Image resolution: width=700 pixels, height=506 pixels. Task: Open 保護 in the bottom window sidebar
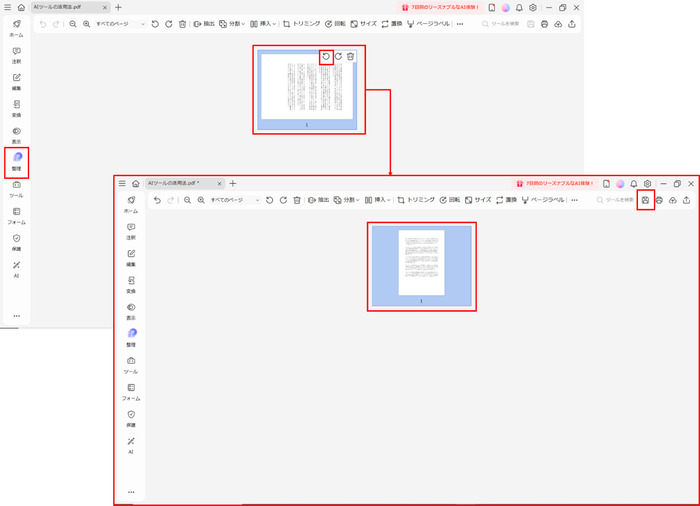tap(131, 418)
